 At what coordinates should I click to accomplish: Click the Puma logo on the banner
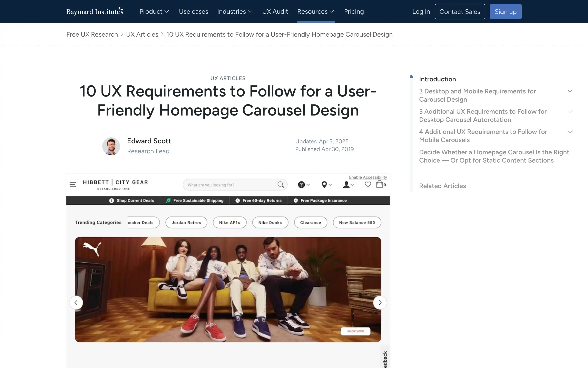(x=92, y=249)
